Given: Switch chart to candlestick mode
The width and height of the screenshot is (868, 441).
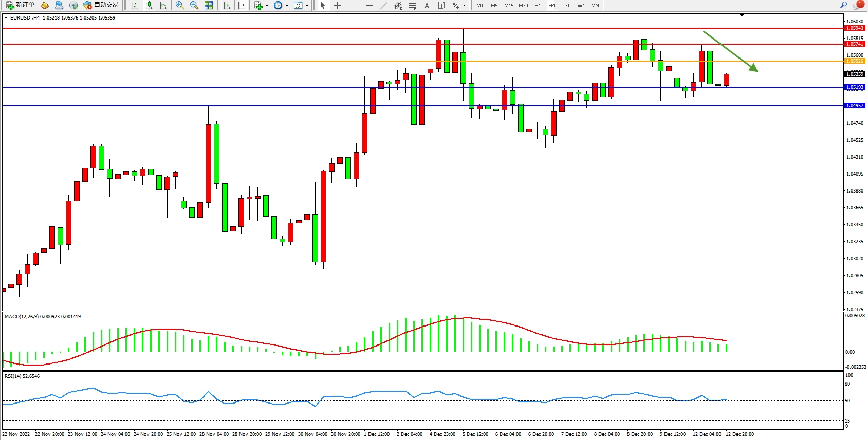Looking at the screenshot, I should (x=149, y=5).
